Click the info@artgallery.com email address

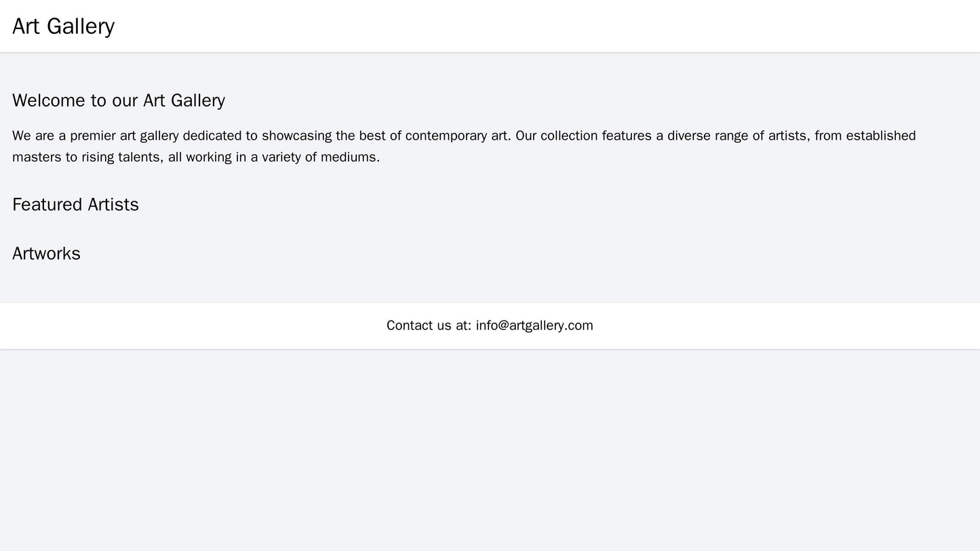coord(534,325)
